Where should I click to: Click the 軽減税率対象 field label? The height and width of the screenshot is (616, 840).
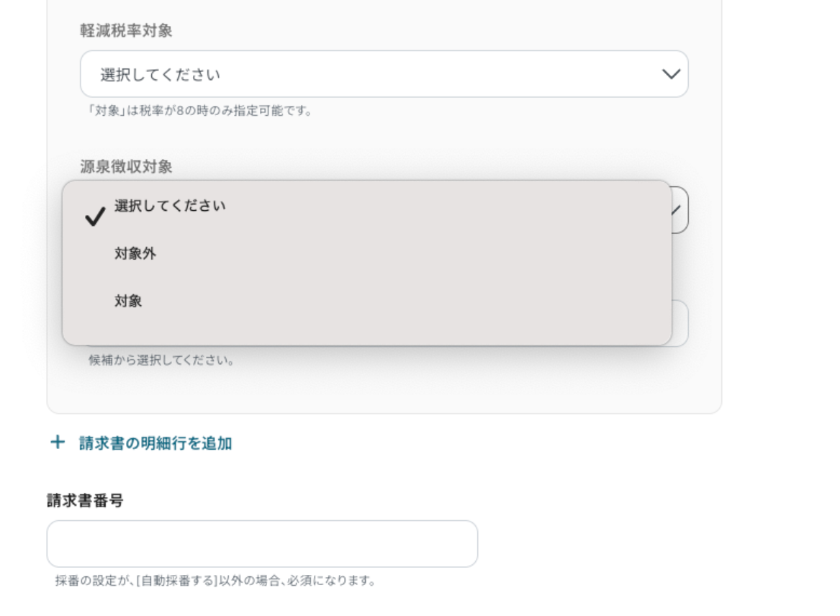(126, 30)
